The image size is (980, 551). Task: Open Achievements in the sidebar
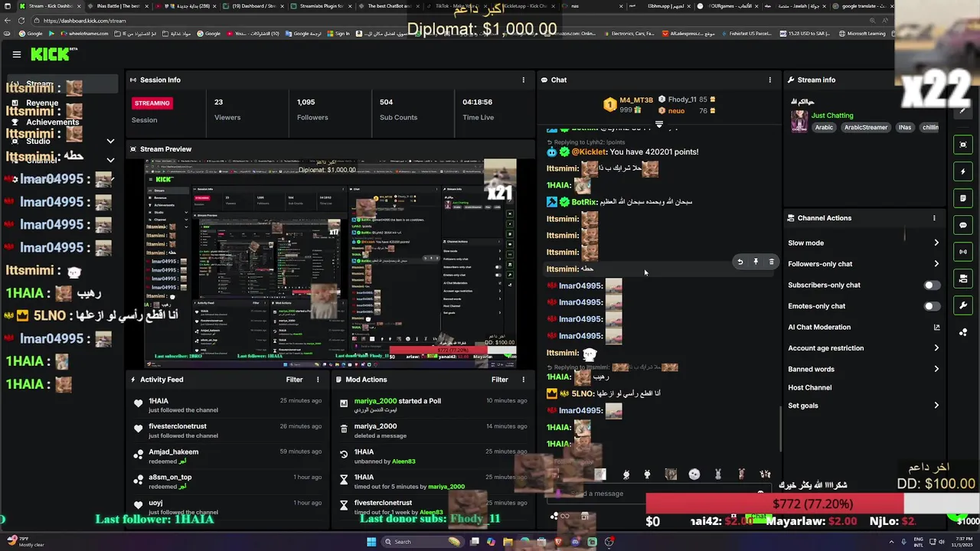52,122
